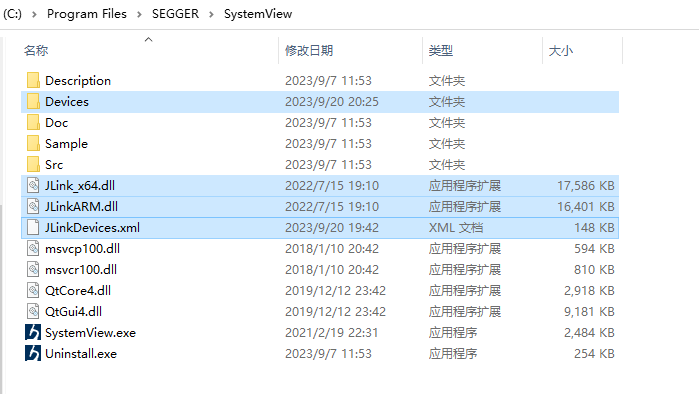This screenshot has width=699, height=394.
Task: Click the QtCore4.dll file icon
Action: pos(33,291)
